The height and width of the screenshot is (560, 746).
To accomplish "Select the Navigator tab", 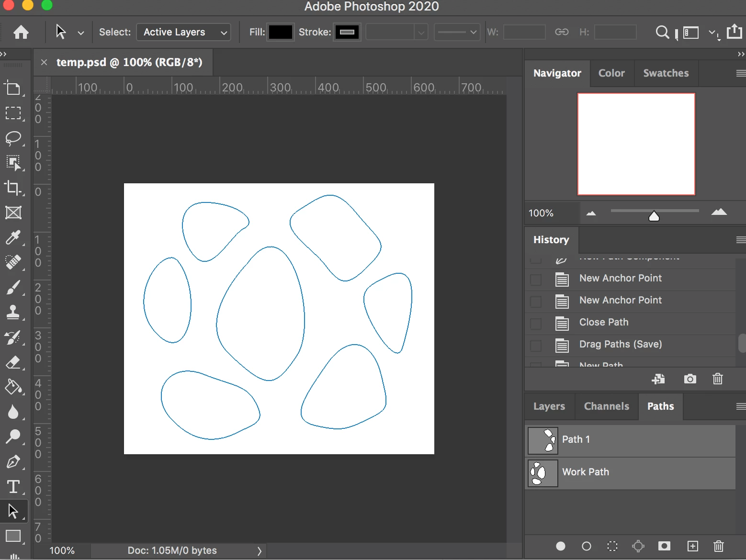I will 557,73.
